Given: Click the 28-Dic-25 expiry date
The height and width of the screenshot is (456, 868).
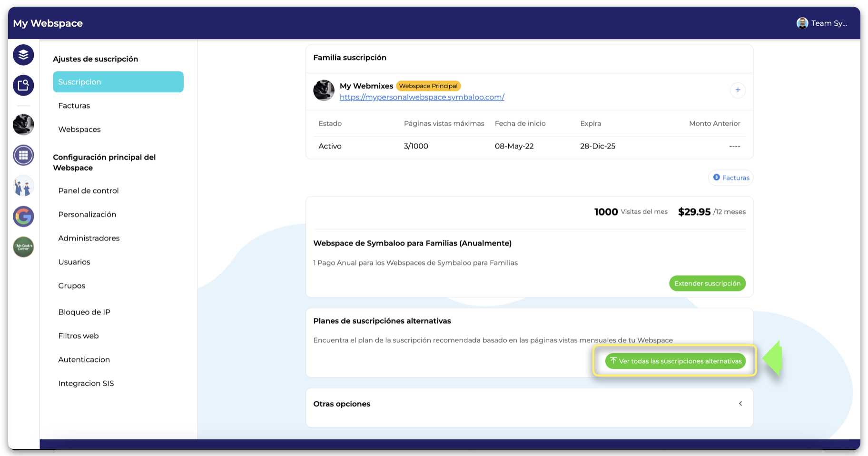Looking at the screenshot, I should coord(598,146).
